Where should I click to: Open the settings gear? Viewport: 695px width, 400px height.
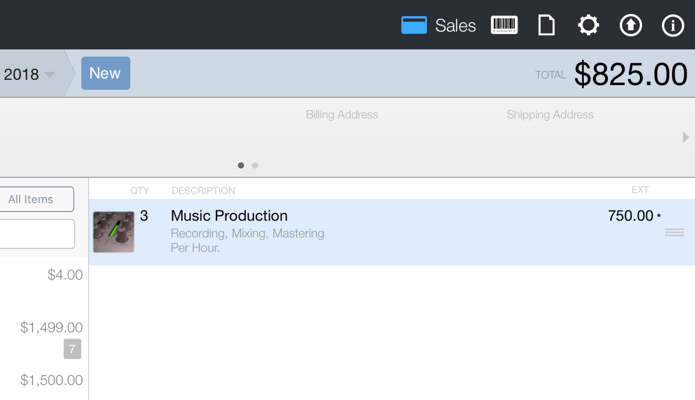click(588, 25)
